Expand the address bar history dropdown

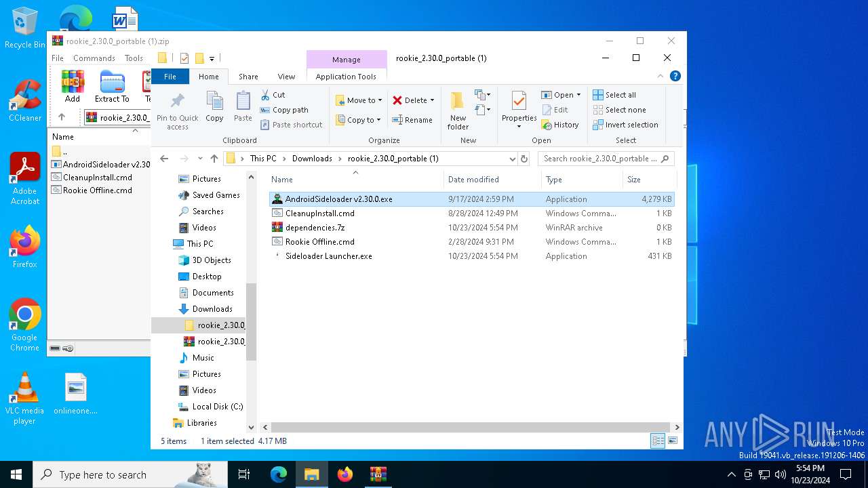pos(512,159)
